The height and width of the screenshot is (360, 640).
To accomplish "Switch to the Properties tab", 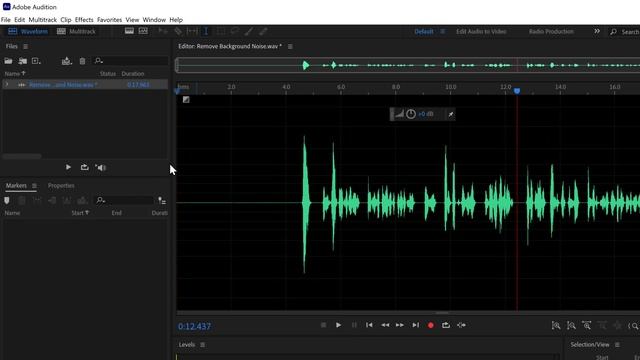I will click(x=61, y=186).
